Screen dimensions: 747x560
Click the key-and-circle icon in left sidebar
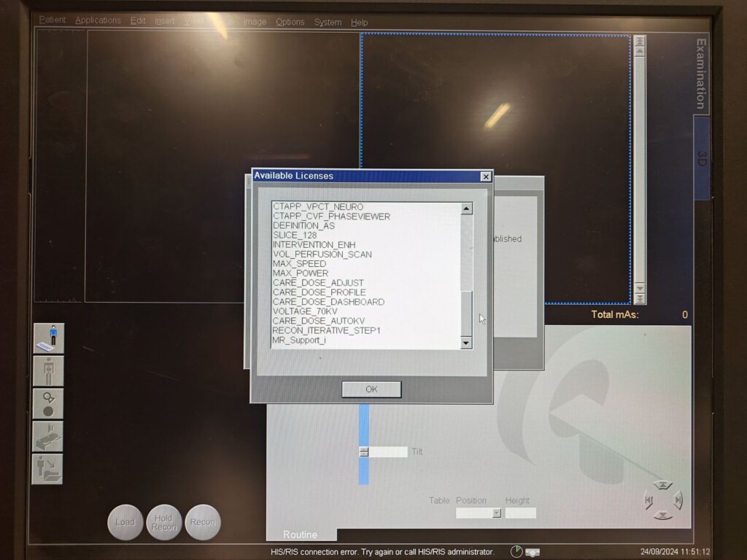[48, 403]
